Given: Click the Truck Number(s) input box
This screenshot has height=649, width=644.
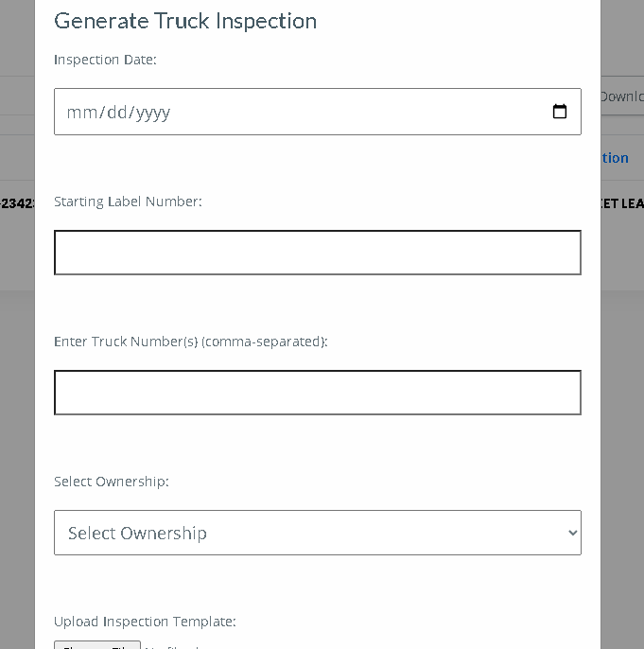Looking at the screenshot, I should point(318,393).
